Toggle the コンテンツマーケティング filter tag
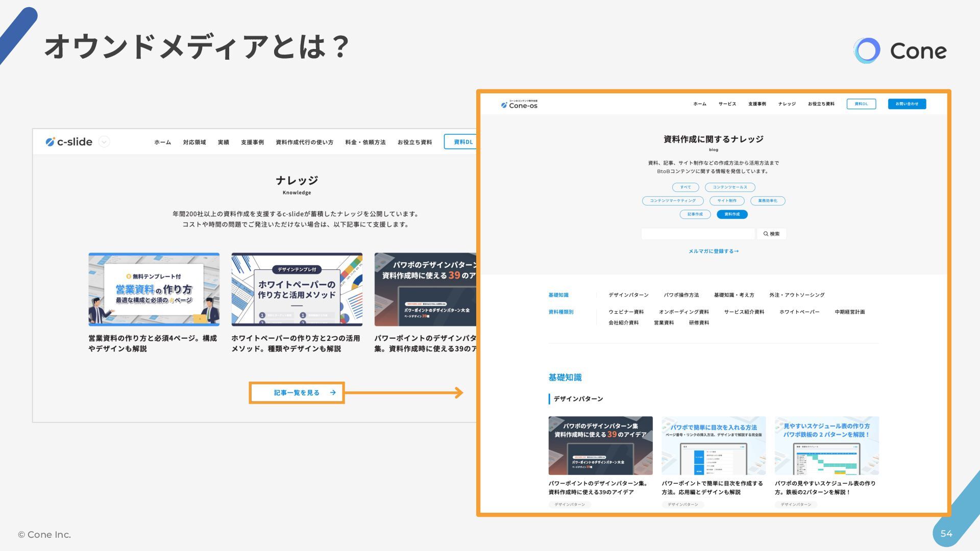The height and width of the screenshot is (551, 980). (x=672, y=201)
